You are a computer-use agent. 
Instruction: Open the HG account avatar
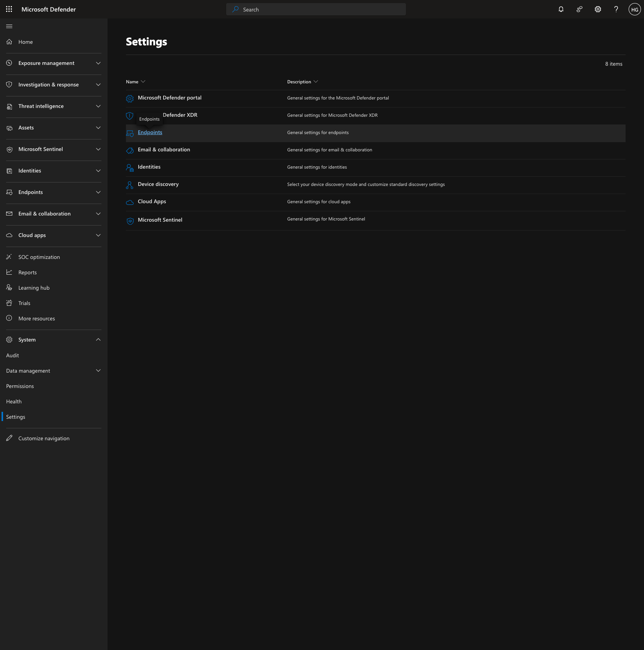point(634,9)
